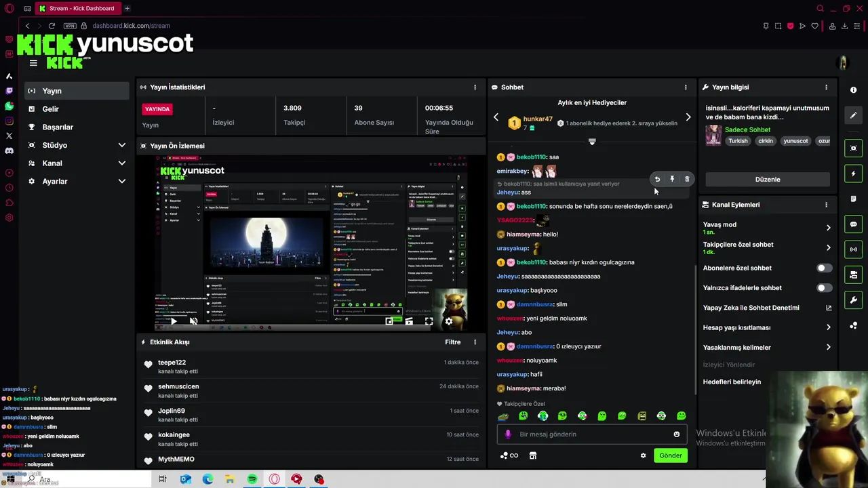Select Yayın in the left navigation
This screenshot has width=868, height=488.
(x=77, y=91)
